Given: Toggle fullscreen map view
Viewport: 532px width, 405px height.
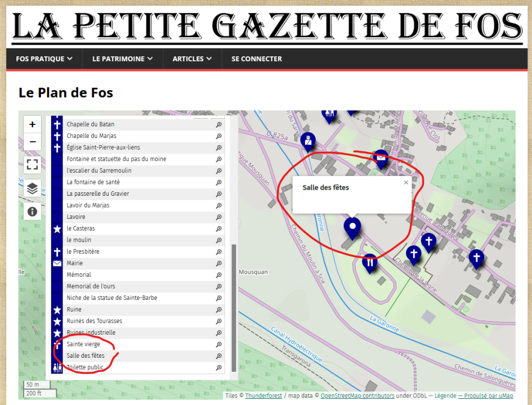Looking at the screenshot, I should click(x=32, y=164).
